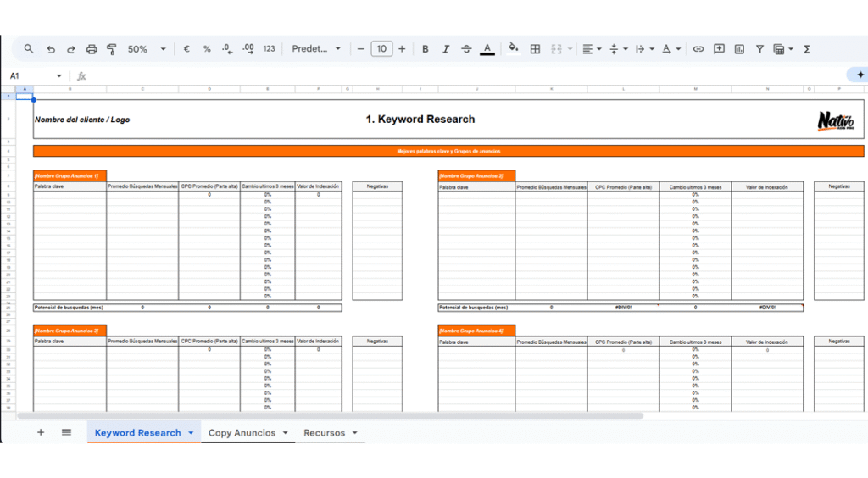Decrease decimal places
The image size is (868, 478).
(x=227, y=48)
